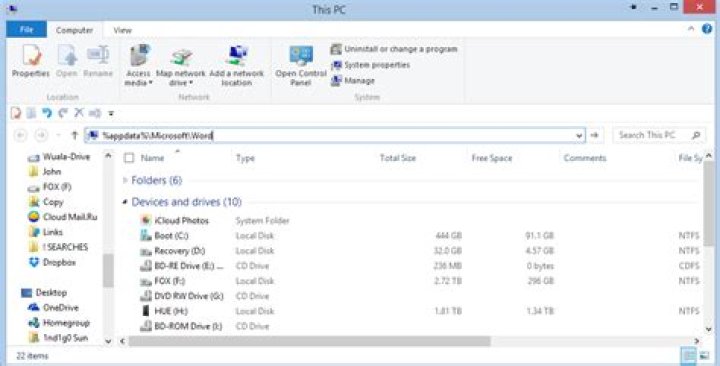The image size is (720, 366).
Task: Open System properties
Action: [370, 65]
